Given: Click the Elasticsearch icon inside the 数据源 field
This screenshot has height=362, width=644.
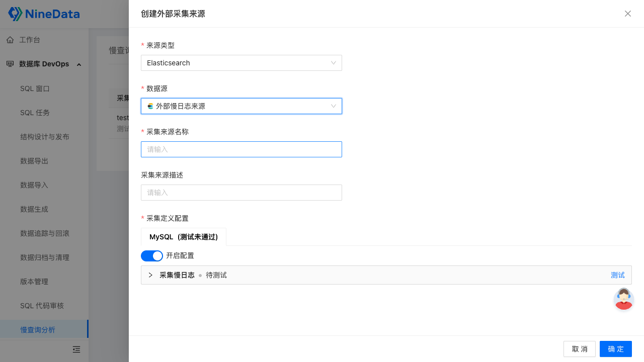Looking at the screenshot, I should click(150, 106).
